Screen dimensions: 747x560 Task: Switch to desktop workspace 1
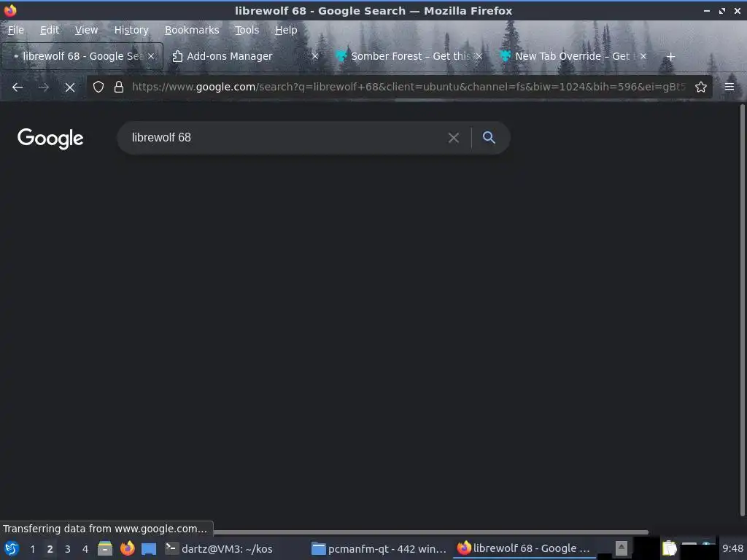coord(32,549)
